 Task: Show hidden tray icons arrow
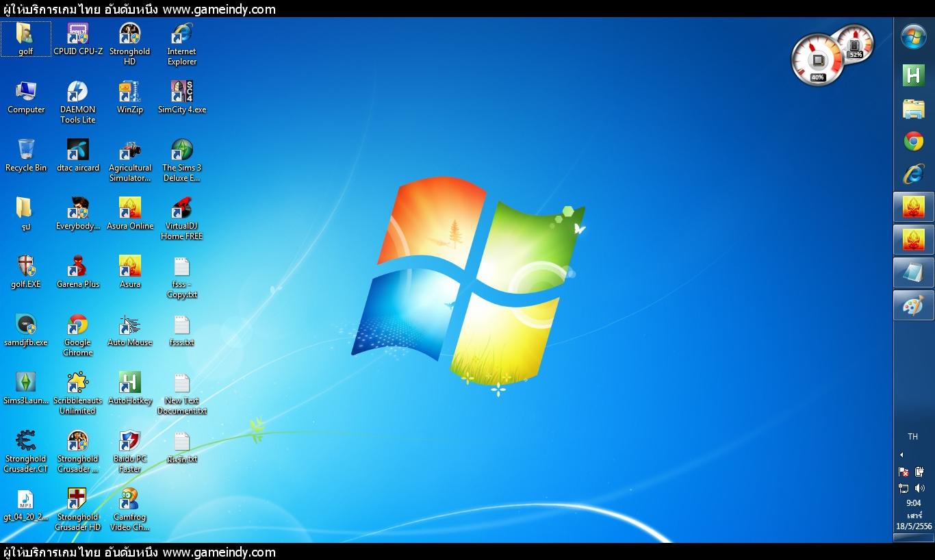[x=901, y=455]
